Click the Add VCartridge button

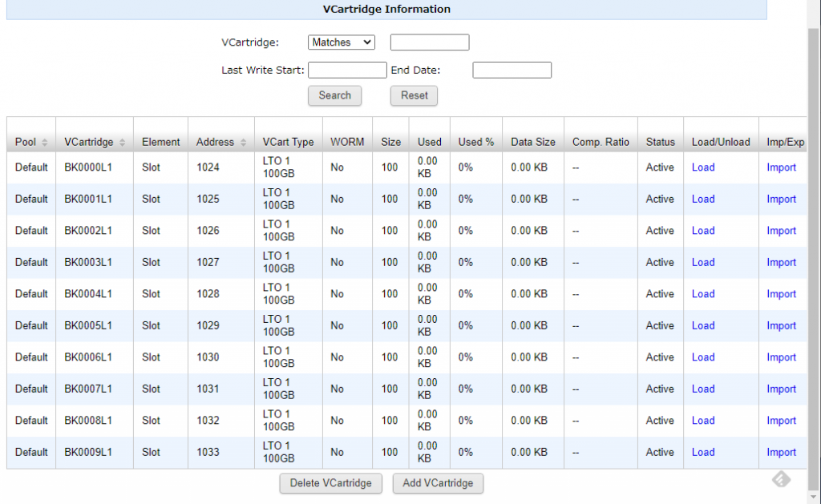438,483
